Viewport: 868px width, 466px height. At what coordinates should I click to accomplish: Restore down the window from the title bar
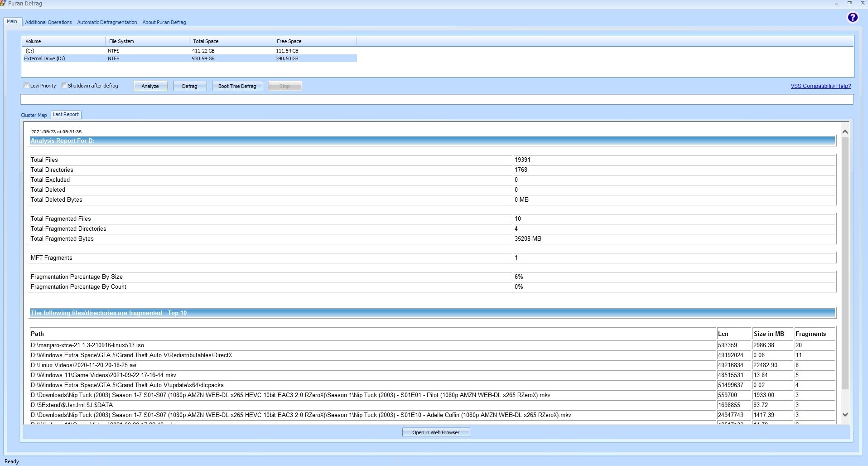click(x=849, y=3)
